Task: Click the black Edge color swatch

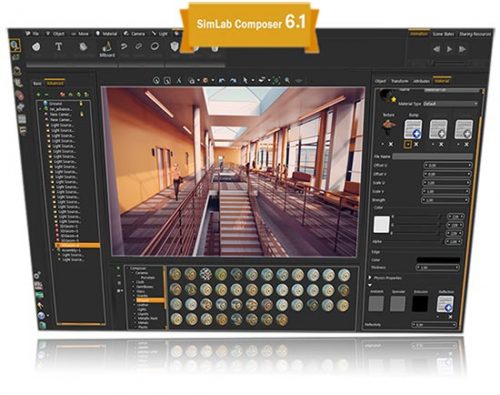Action: click(x=438, y=260)
